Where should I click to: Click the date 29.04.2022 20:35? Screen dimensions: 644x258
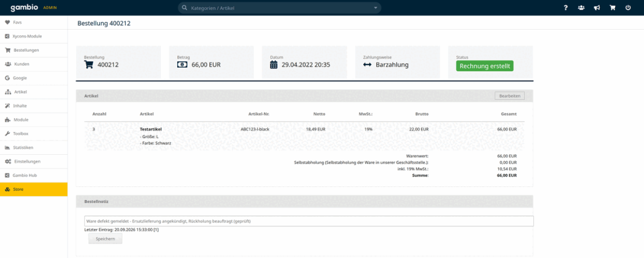pyautogui.click(x=306, y=64)
